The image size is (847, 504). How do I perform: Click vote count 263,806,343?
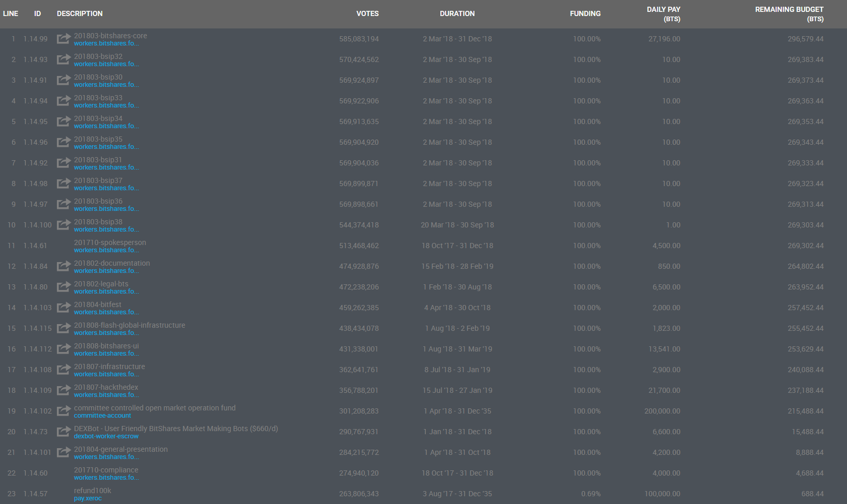pyautogui.click(x=359, y=494)
